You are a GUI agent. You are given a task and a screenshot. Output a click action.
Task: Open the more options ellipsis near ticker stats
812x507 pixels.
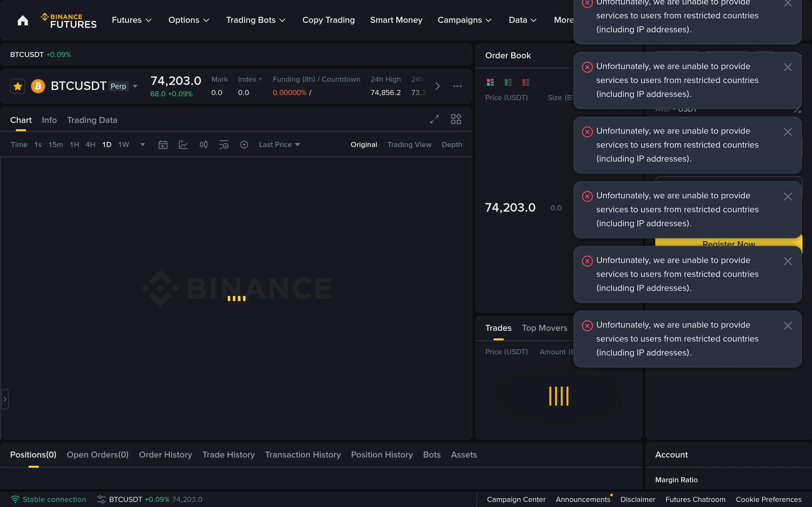(x=457, y=86)
